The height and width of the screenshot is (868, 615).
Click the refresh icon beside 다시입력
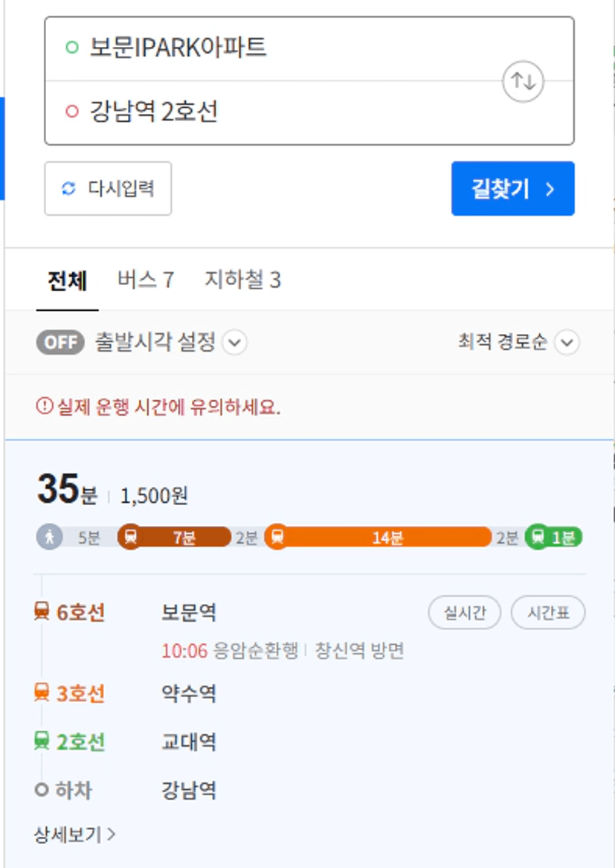68,189
